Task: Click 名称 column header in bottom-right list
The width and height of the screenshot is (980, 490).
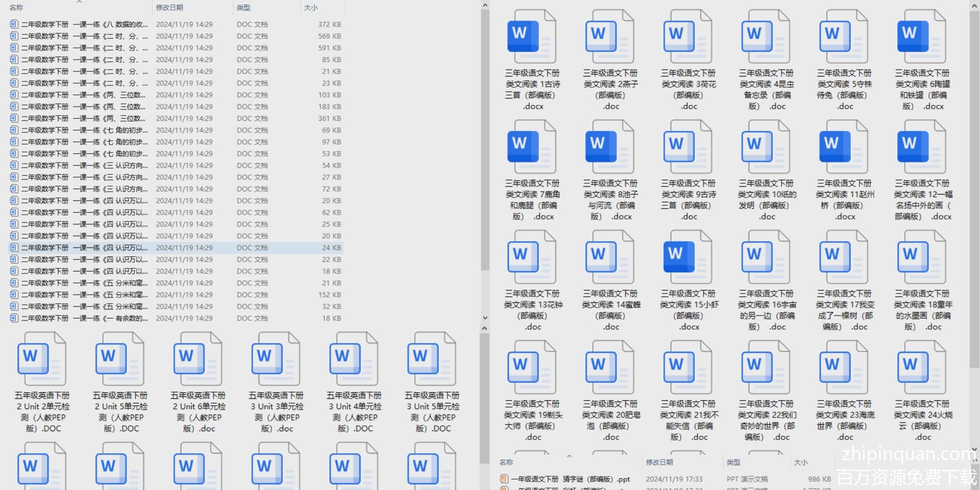Action: tap(506, 462)
